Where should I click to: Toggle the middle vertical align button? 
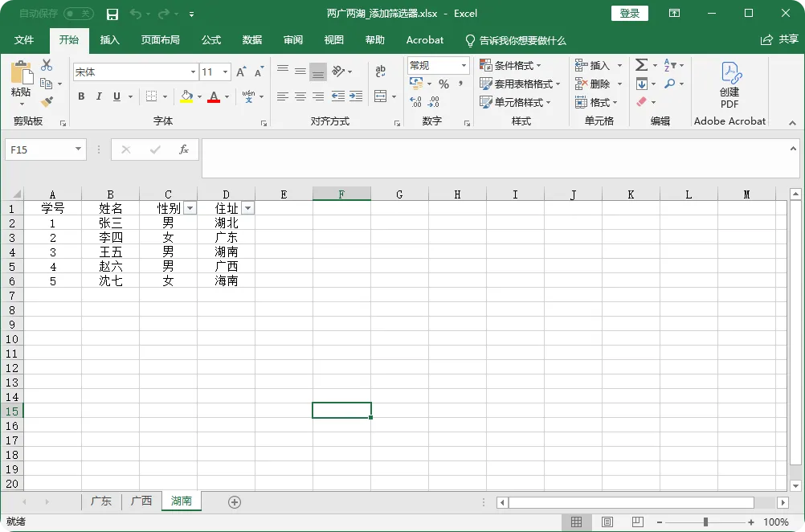tap(300, 72)
